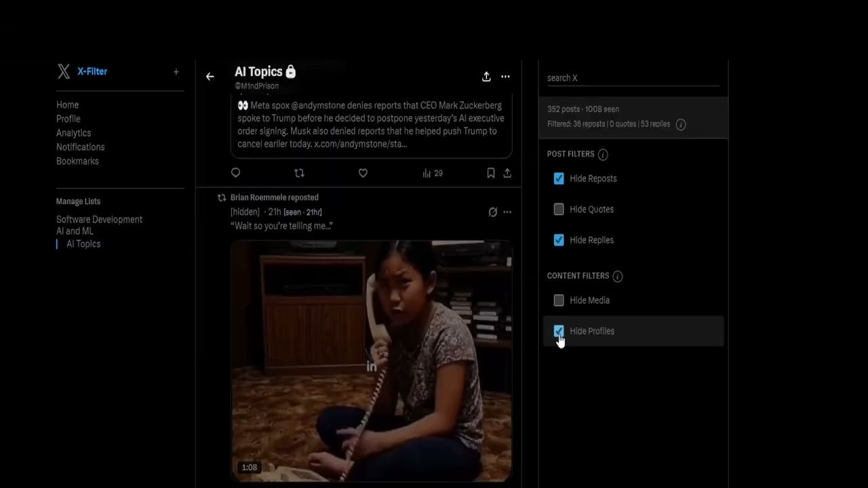
Task: Open Profile in sidebar
Action: pyautogui.click(x=68, y=119)
